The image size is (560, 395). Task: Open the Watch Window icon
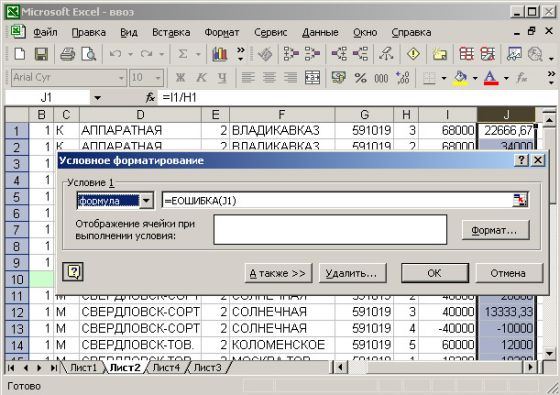coord(514,54)
